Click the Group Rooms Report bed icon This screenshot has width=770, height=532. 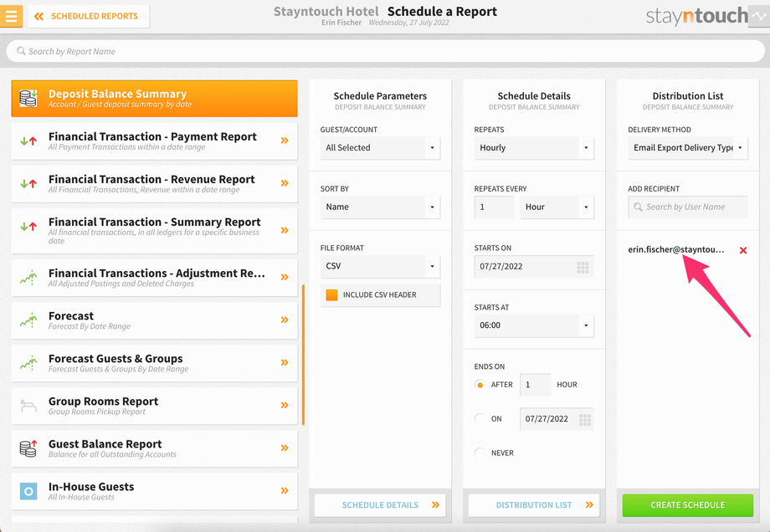28,406
